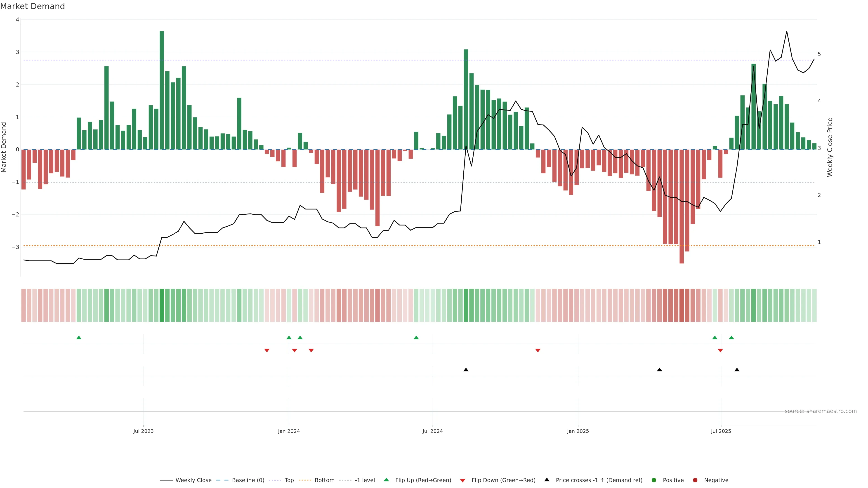
Task: Click the leftmost green flip-up triangle marker
Action: click(x=79, y=338)
